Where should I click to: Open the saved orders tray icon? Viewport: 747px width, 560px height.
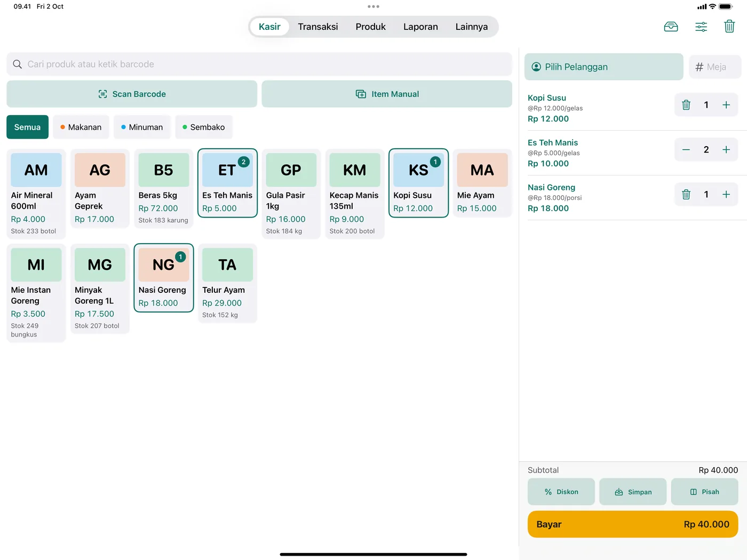click(x=671, y=27)
